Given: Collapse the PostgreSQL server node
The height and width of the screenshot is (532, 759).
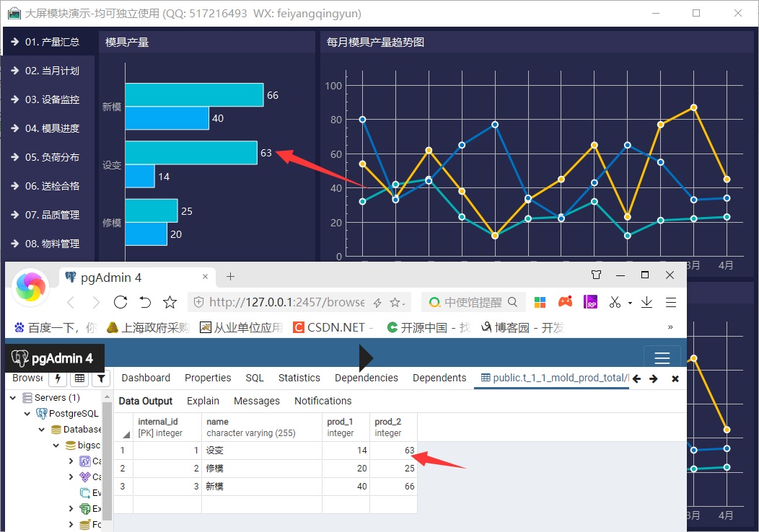Looking at the screenshot, I should click(27, 414).
